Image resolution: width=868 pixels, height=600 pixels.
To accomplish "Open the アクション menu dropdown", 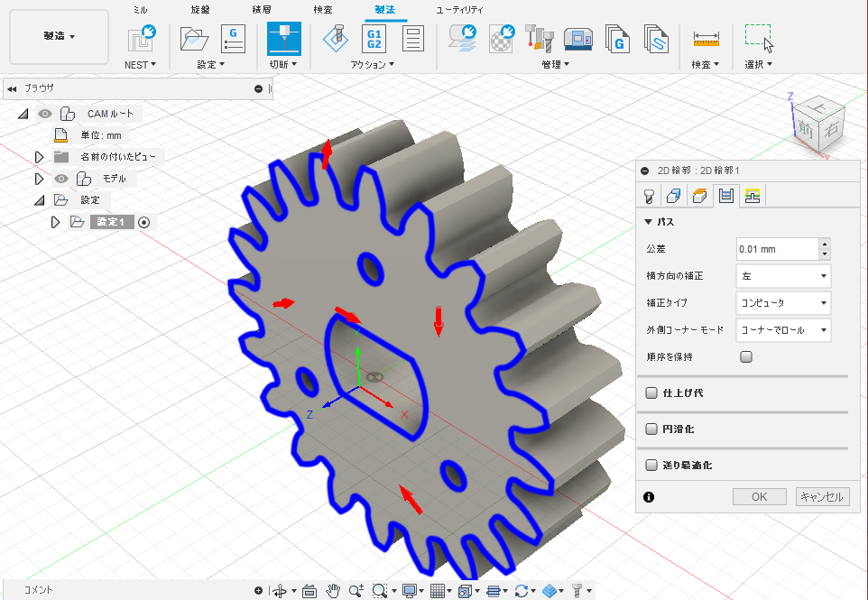I will pyautogui.click(x=372, y=64).
